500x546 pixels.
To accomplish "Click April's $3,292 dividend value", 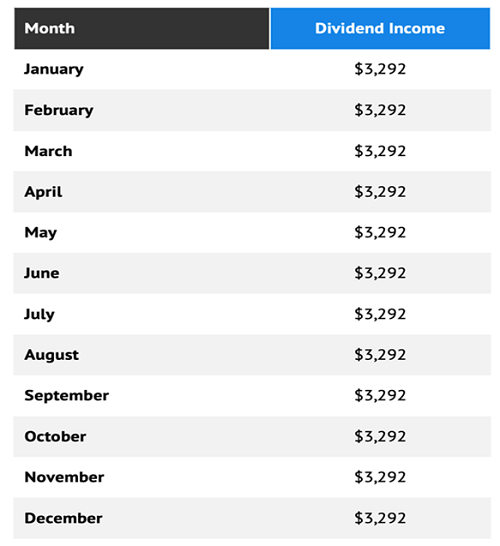I will coord(380,192).
